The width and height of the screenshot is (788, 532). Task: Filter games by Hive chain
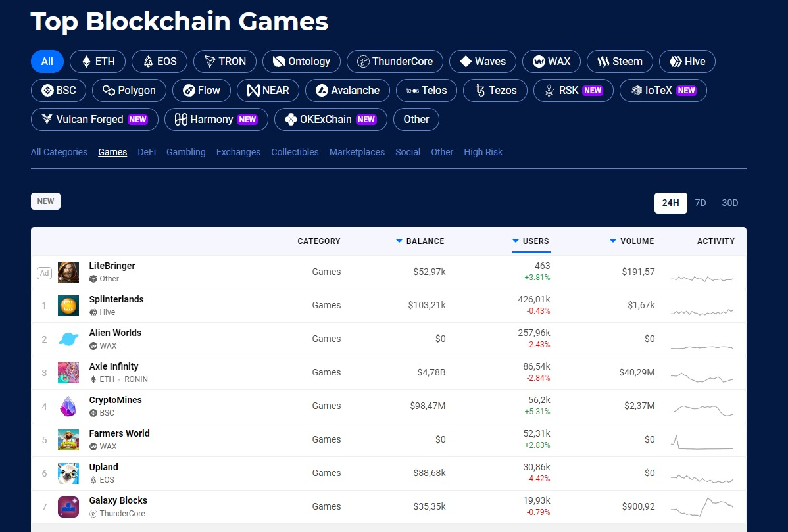point(687,61)
